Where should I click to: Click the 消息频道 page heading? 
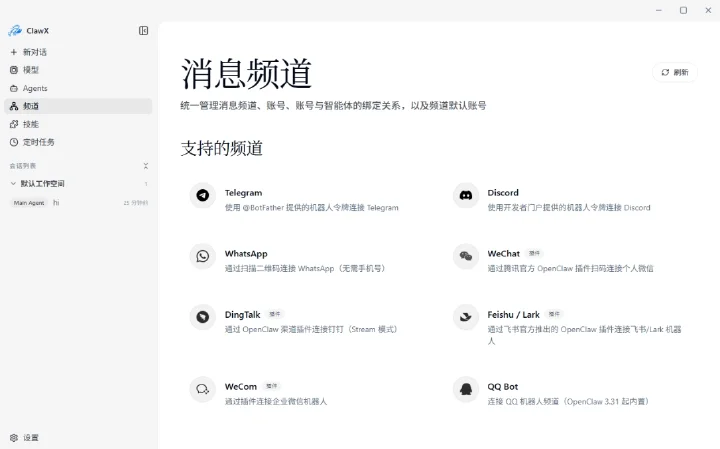(247, 73)
